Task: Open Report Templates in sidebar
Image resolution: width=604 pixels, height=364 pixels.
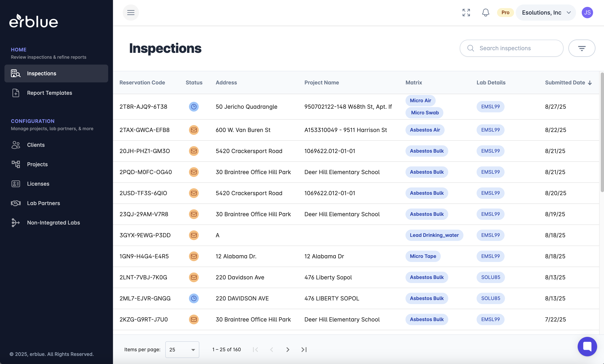Action: point(49,93)
